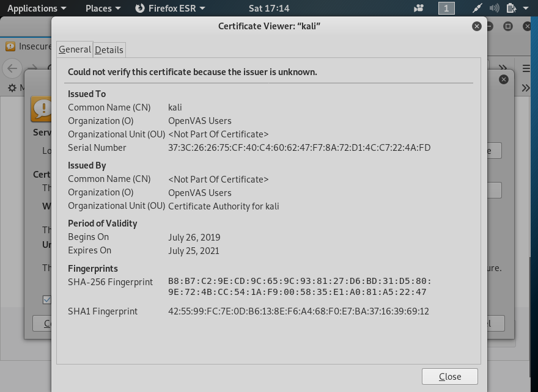Image resolution: width=538 pixels, height=392 pixels.
Task: Click the Serial Number label
Action: 97,148
